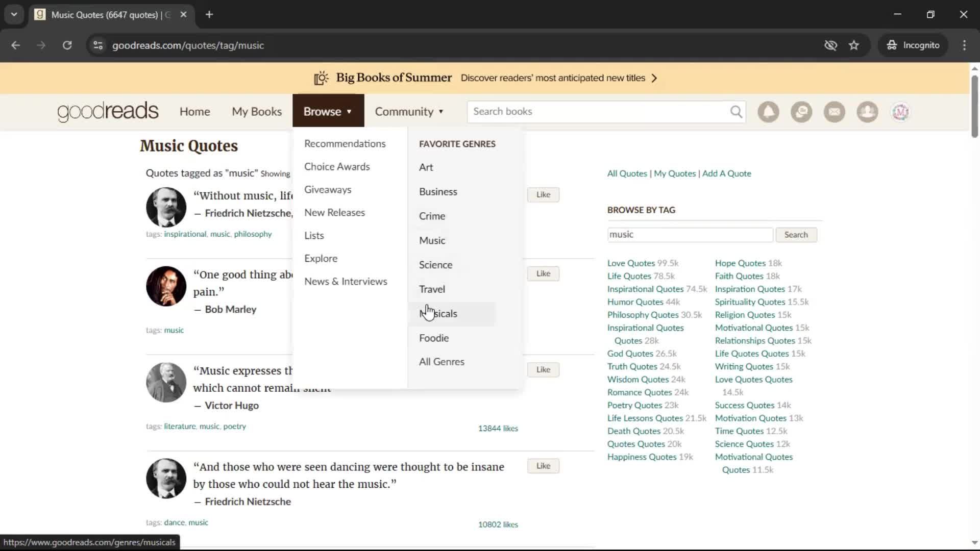Viewport: 980px width, 551px height.
Task: Click Bob Marley's portrait thumbnail
Action: [166, 286]
